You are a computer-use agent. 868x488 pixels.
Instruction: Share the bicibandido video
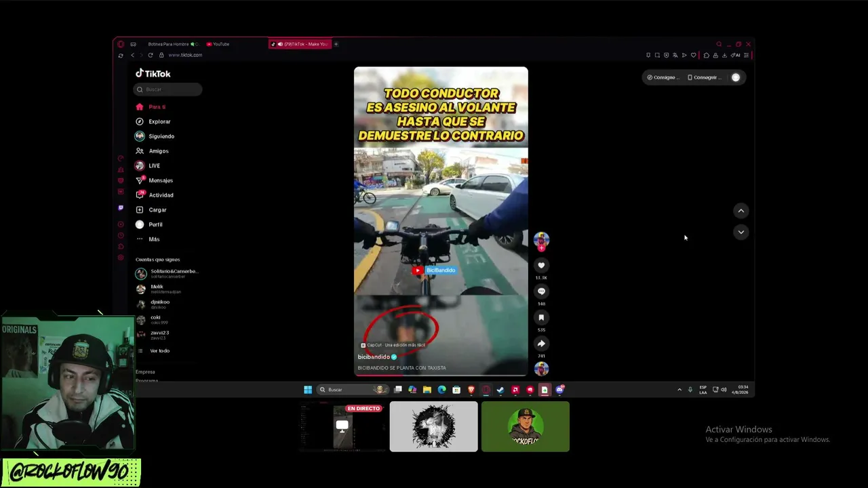point(541,344)
